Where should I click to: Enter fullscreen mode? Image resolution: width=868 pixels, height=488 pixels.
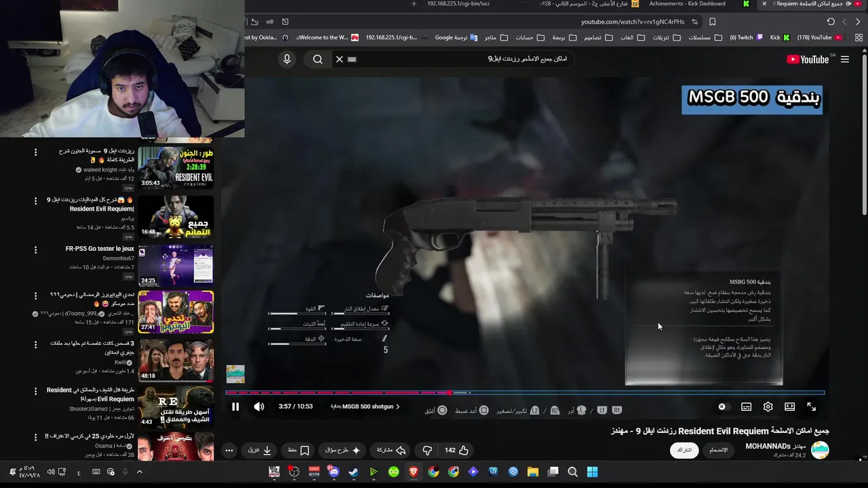[x=811, y=407]
